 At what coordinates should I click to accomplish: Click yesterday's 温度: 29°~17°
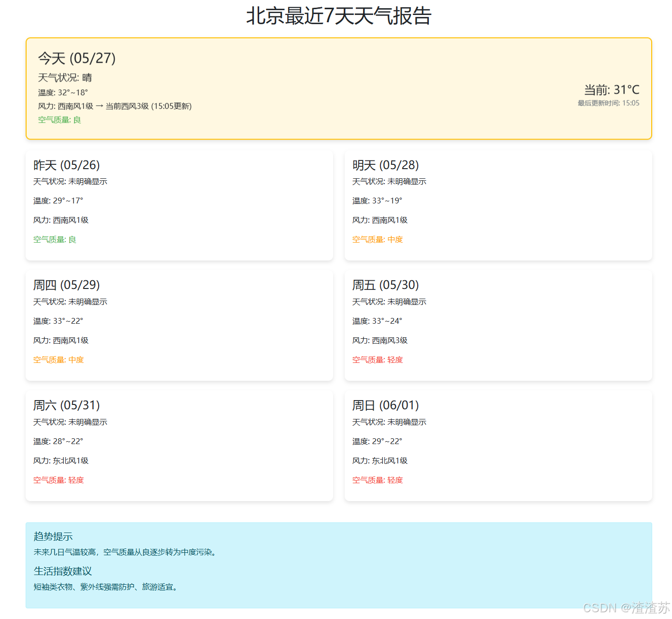pos(58,201)
